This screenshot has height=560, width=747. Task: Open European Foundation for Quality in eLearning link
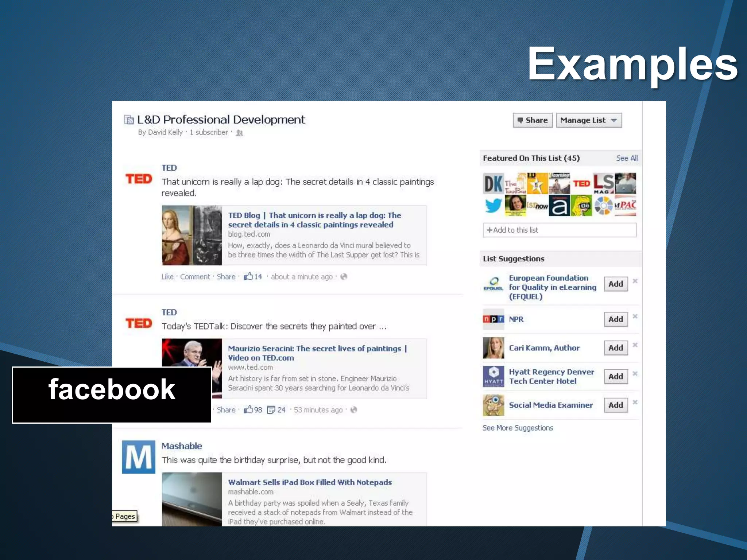click(x=553, y=287)
